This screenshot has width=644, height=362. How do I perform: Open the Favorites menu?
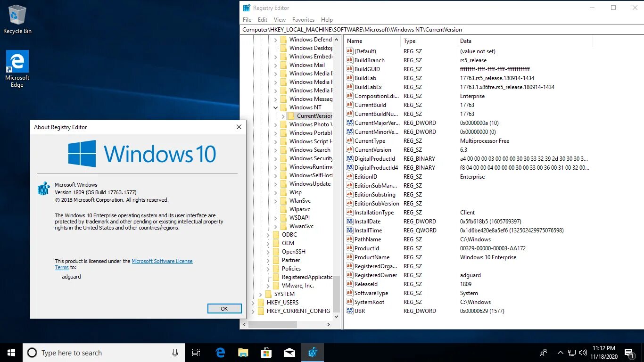(303, 20)
